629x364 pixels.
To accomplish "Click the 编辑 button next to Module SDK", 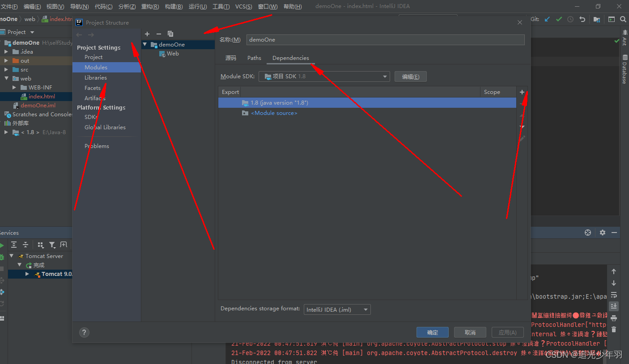I will pos(410,76).
